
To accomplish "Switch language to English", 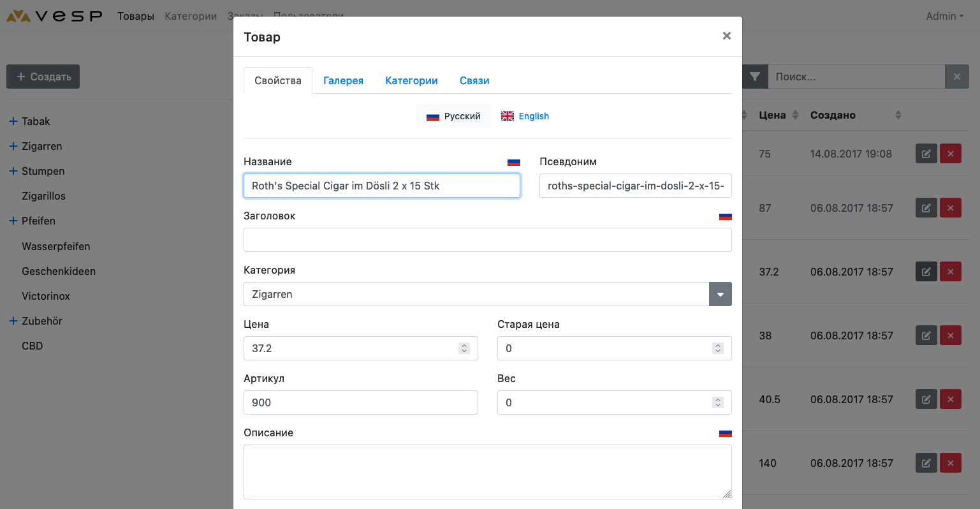I will [525, 116].
